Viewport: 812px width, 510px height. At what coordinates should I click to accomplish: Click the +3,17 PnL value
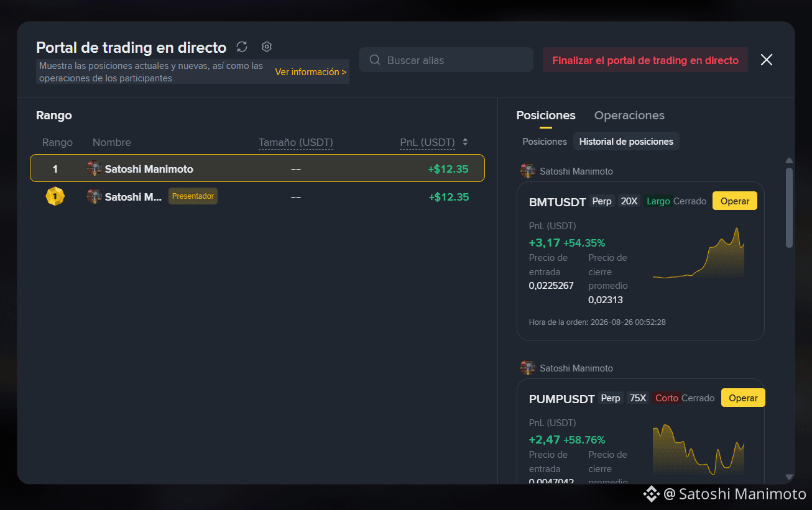click(x=545, y=243)
